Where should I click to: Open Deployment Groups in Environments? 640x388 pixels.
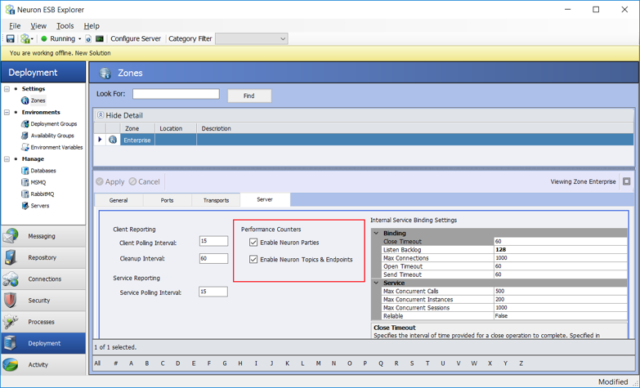click(53, 124)
